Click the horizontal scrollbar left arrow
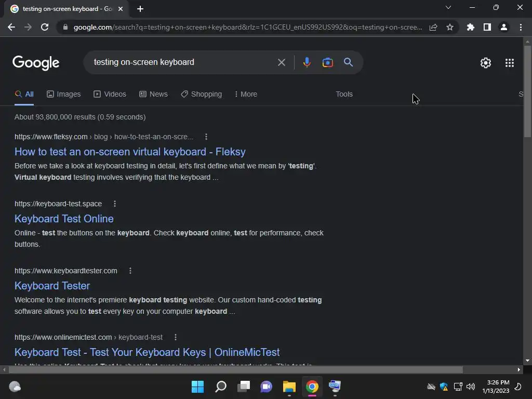 coord(4,369)
